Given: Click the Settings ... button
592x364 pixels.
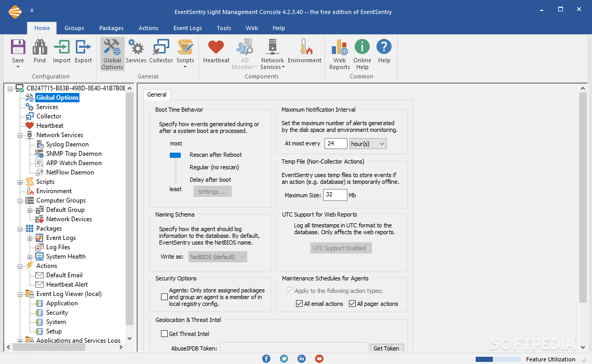Looking at the screenshot, I should tap(212, 192).
